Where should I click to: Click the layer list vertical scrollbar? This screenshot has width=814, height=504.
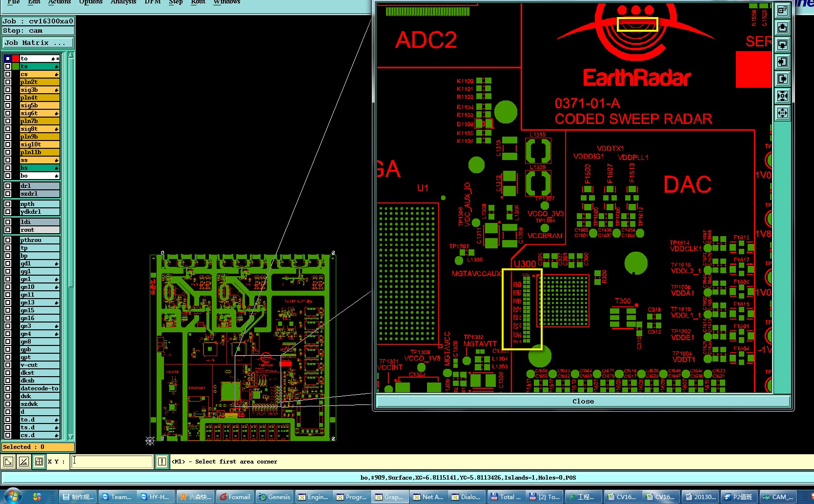coord(71,246)
